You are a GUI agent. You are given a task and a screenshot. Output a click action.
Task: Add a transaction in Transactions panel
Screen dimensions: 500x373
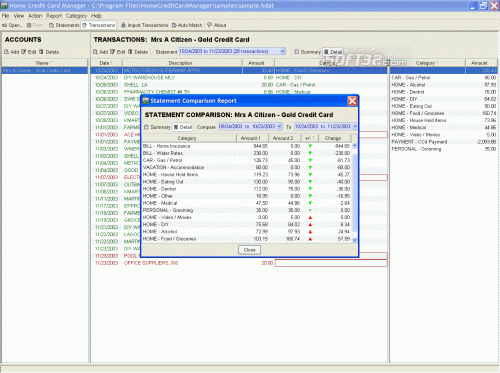[x=101, y=52]
